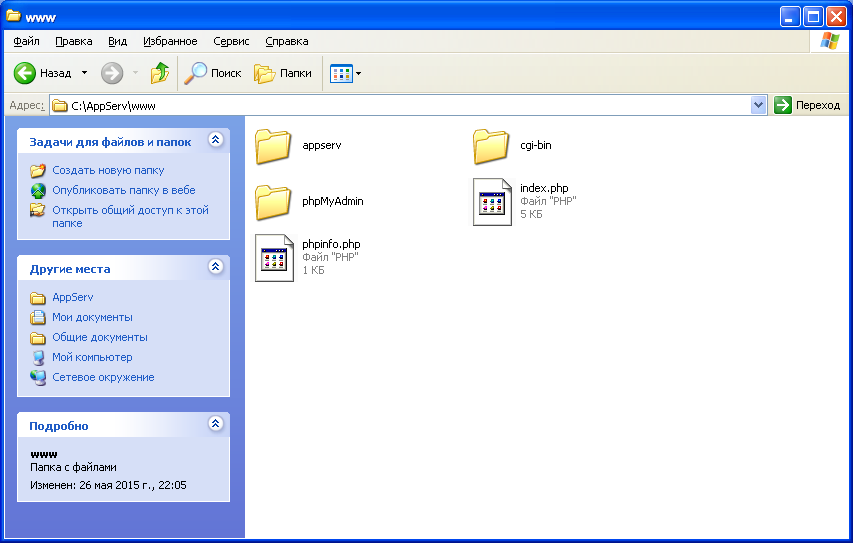Viewport: 853px width, 543px height.
Task: Open the Файл menu
Action: [x=26, y=41]
